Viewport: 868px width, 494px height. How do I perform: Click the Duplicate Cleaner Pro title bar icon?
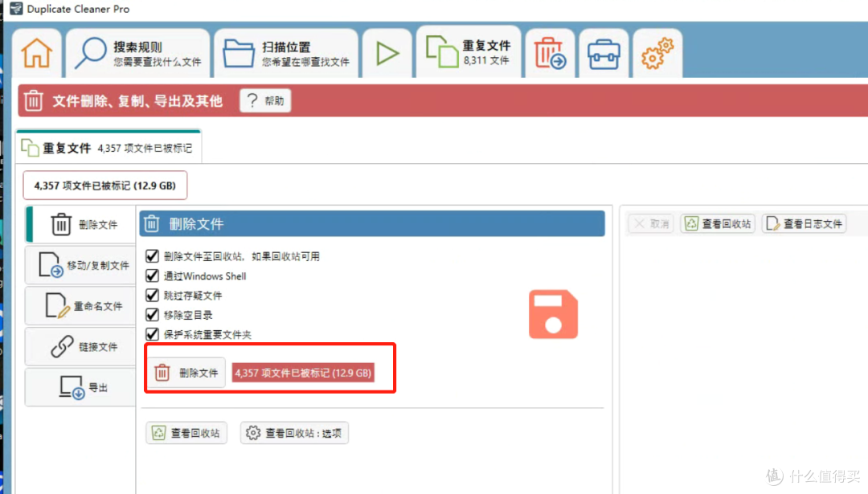tap(16, 8)
